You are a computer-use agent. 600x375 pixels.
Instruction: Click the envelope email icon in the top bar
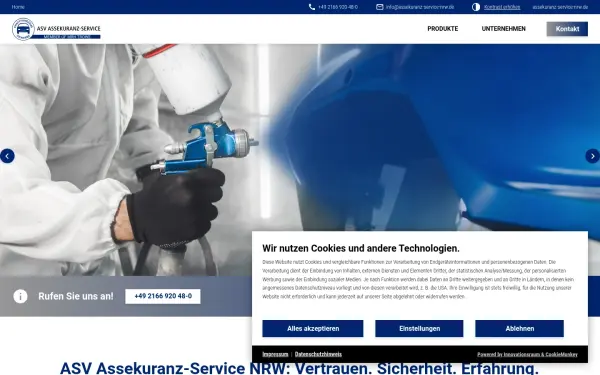(x=380, y=7)
